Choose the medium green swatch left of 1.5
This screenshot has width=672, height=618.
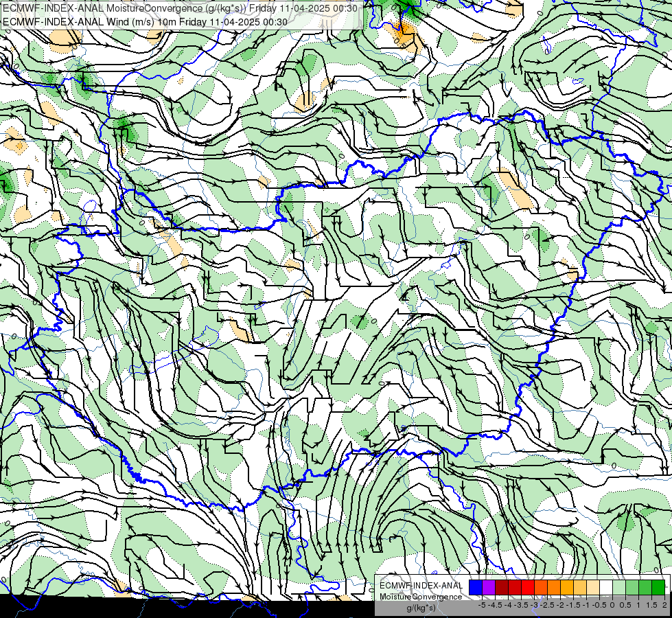click(x=645, y=587)
